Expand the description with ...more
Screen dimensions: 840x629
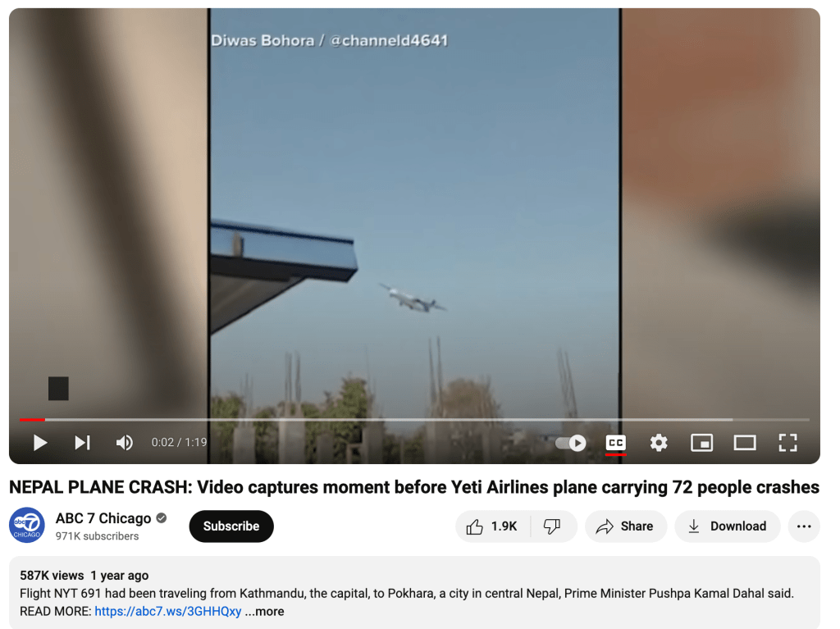click(265, 611)
